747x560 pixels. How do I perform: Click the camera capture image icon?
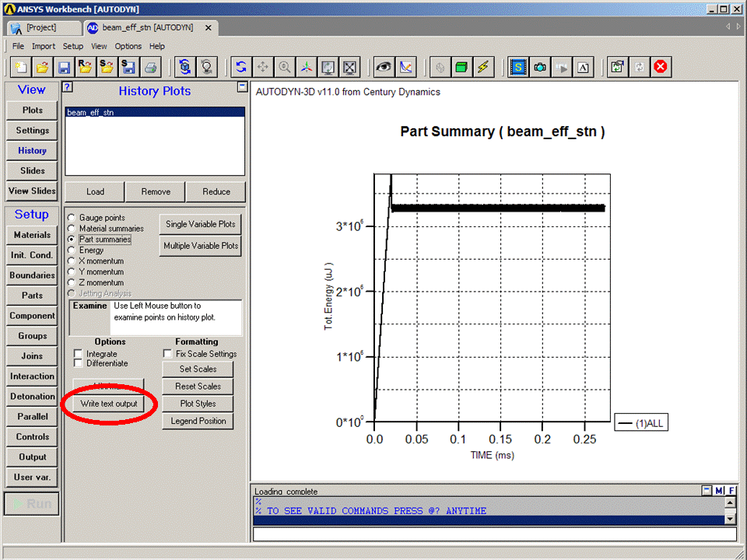540,68
